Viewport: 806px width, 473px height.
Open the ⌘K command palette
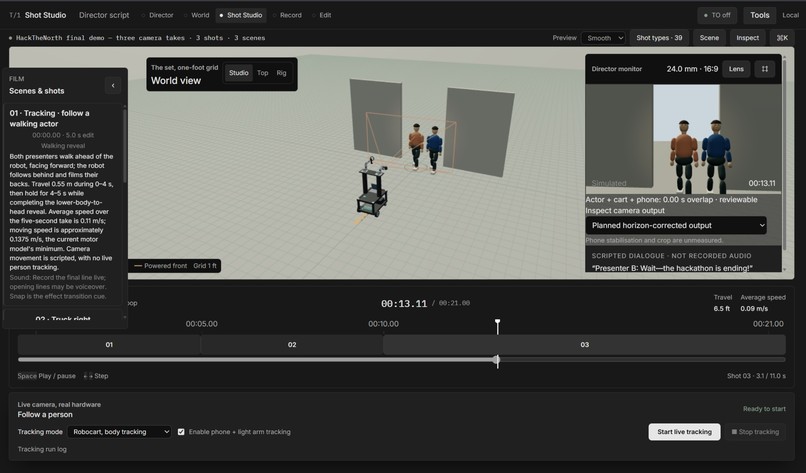coord(782,38)
